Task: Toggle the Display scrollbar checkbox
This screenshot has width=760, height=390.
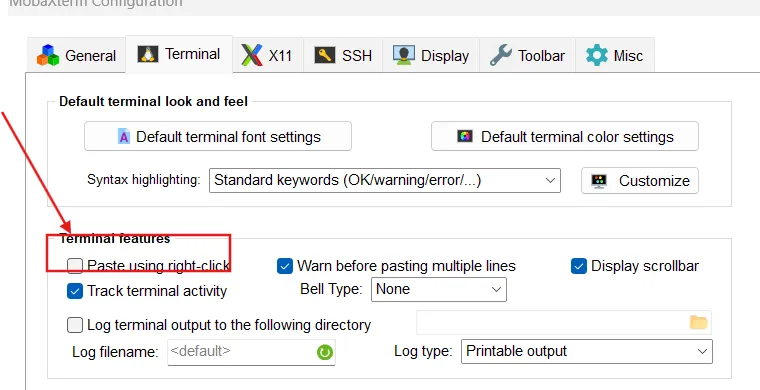Action: click(579, 266)
